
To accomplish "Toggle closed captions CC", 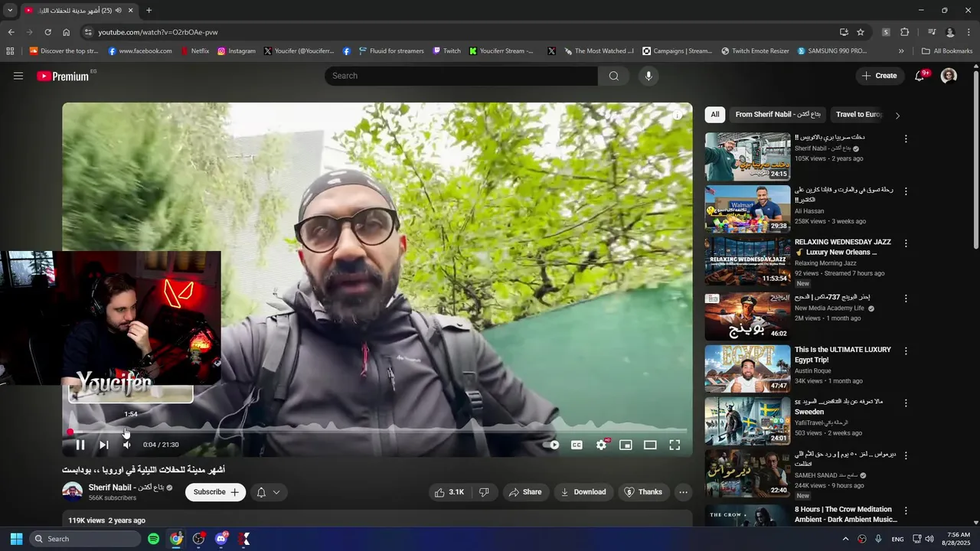I will (x=577, y=445).
